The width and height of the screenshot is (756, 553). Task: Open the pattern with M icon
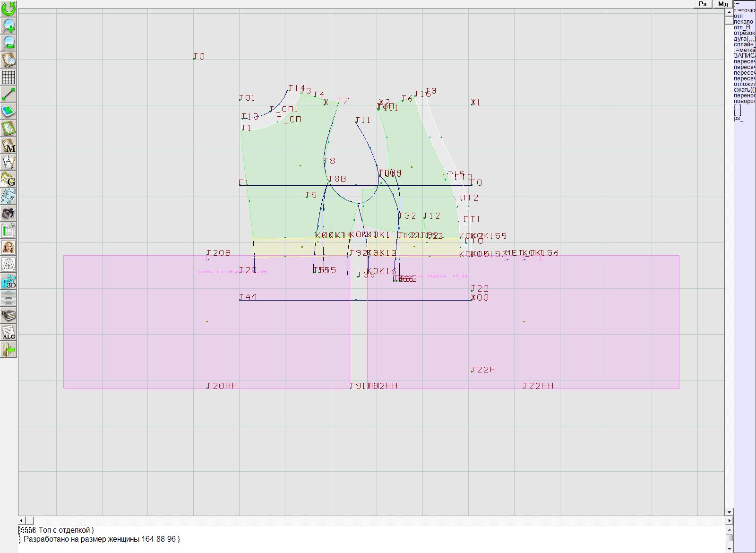point(9,145)
